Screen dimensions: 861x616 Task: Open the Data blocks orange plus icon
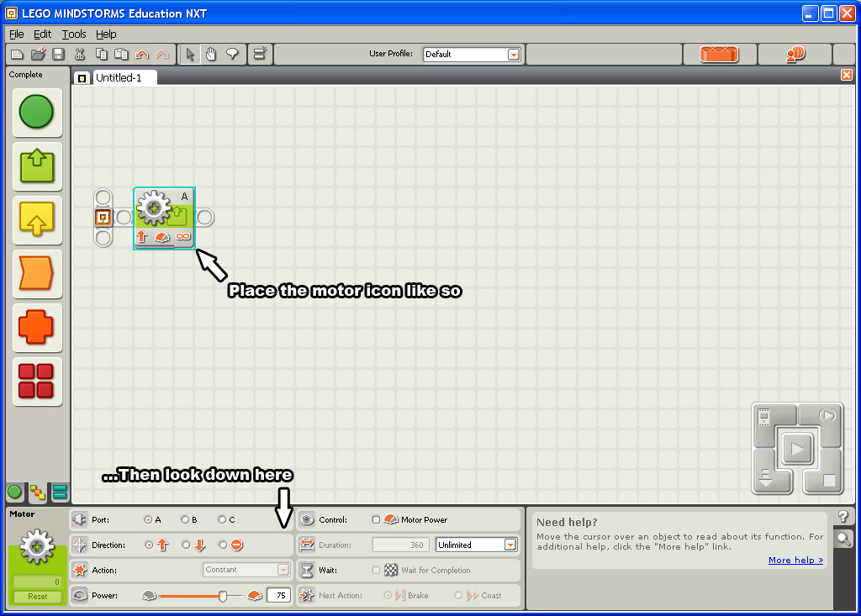point(37,327)
